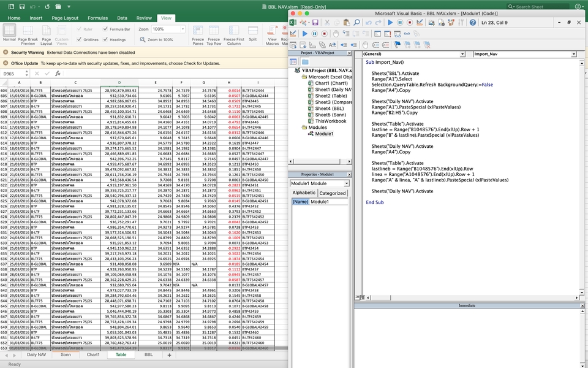Open the Locals Window icon in Debug toolbar
The image size is (588, 368).
(x=378, y=34)
